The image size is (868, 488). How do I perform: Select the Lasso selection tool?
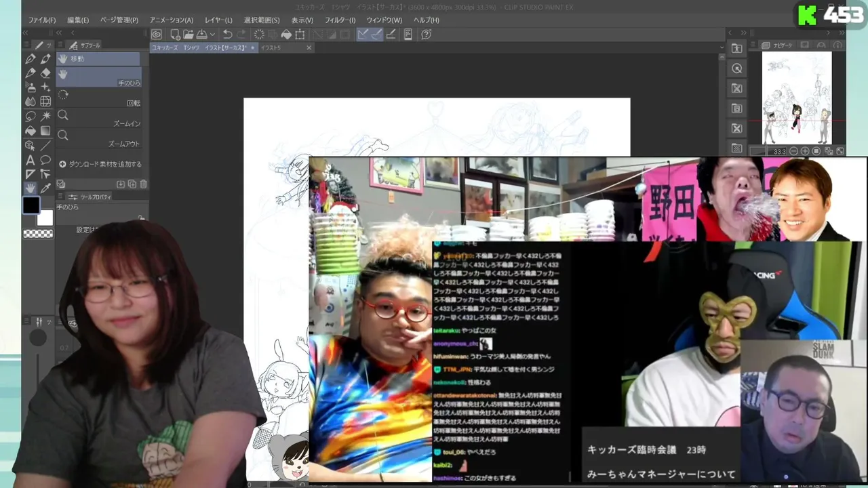click(31, 117)
